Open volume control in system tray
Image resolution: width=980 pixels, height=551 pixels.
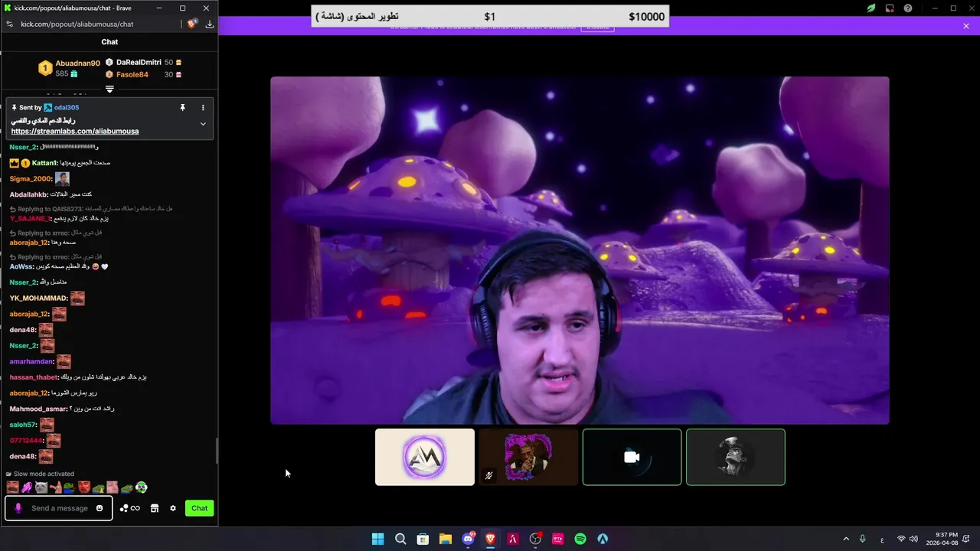coord(914,539)
